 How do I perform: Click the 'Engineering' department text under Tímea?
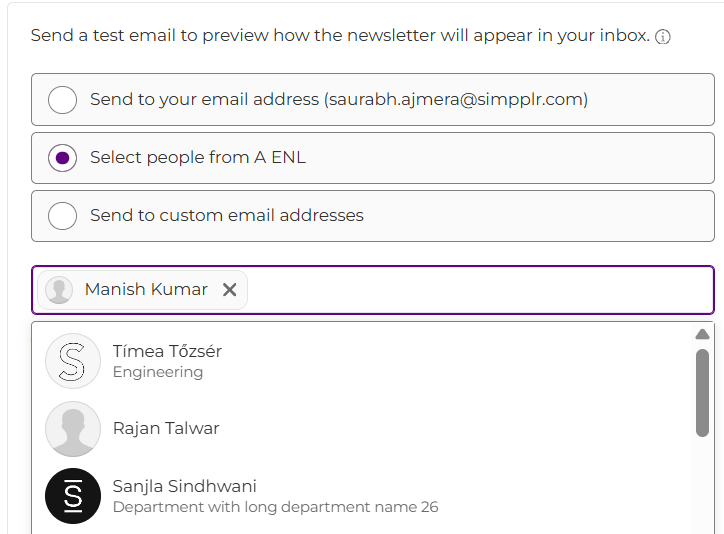click(158, 373)
